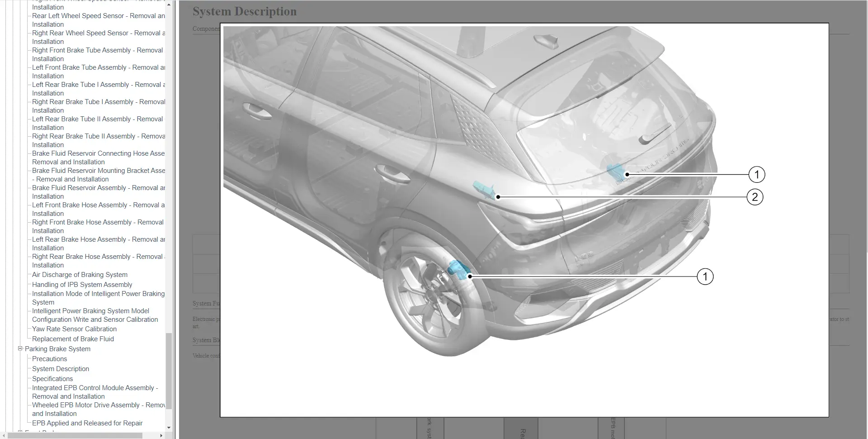Go to Parking Brake System Precautions
This screenshot has width=868, height=439.
click(x=49, y=359)
